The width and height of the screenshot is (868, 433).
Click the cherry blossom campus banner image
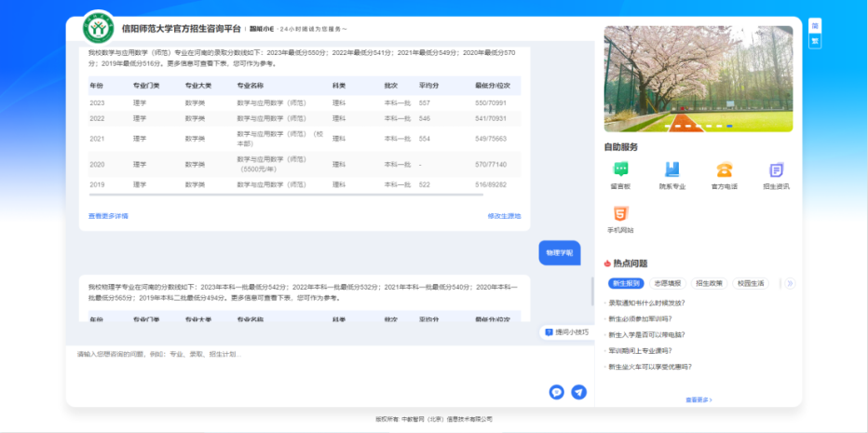point(698,78)
